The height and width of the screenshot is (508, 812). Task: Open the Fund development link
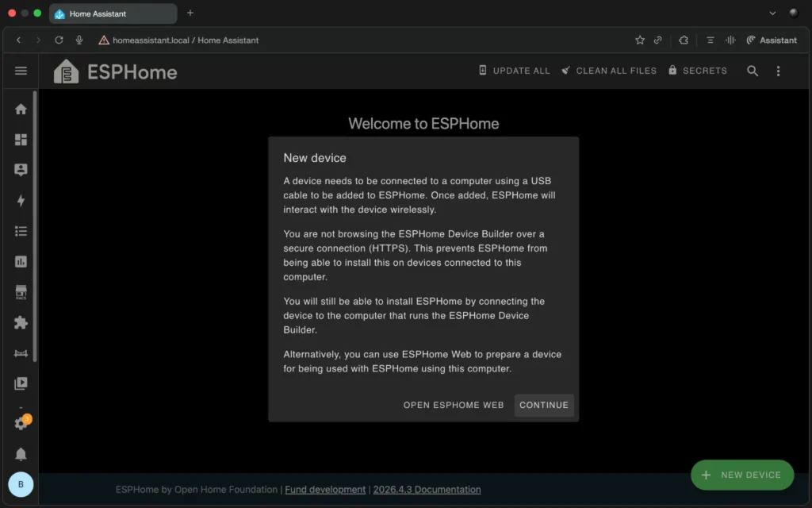click(x=325, y=489)
